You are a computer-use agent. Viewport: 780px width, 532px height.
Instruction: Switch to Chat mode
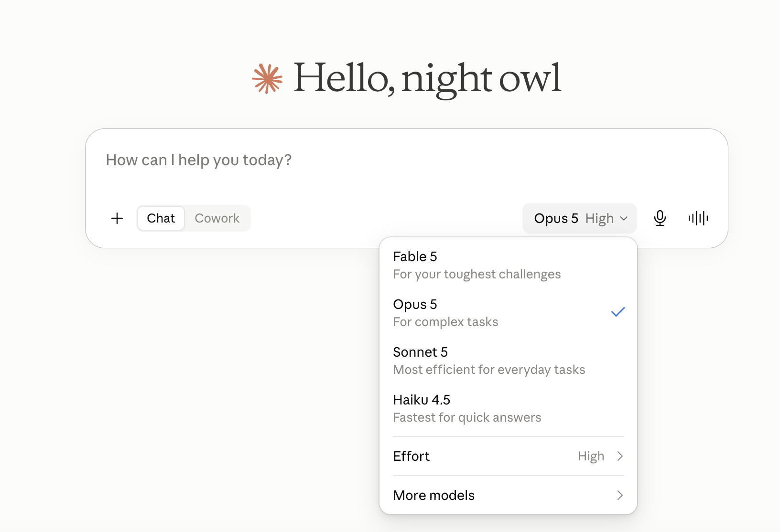tap(161, 218)
